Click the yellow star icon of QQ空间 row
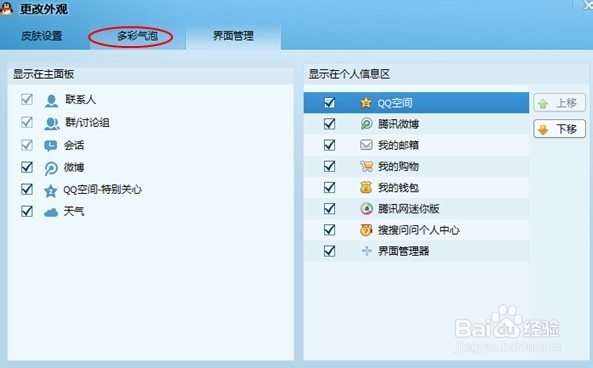The height and width of the screenshot is (368, 593). point(366,102)
